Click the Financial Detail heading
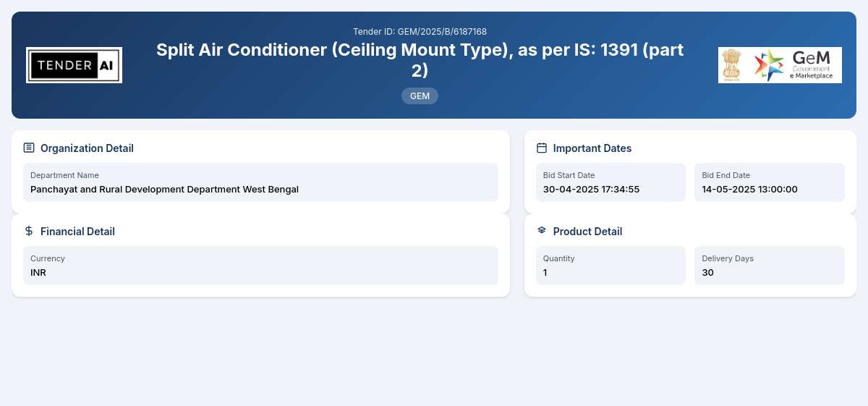 click(x=77, y=232)
